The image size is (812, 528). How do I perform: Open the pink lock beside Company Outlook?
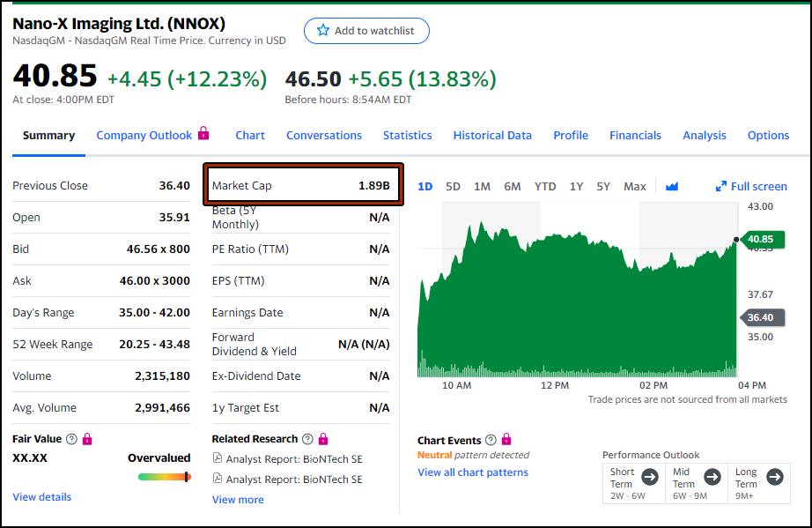point(203,133)
